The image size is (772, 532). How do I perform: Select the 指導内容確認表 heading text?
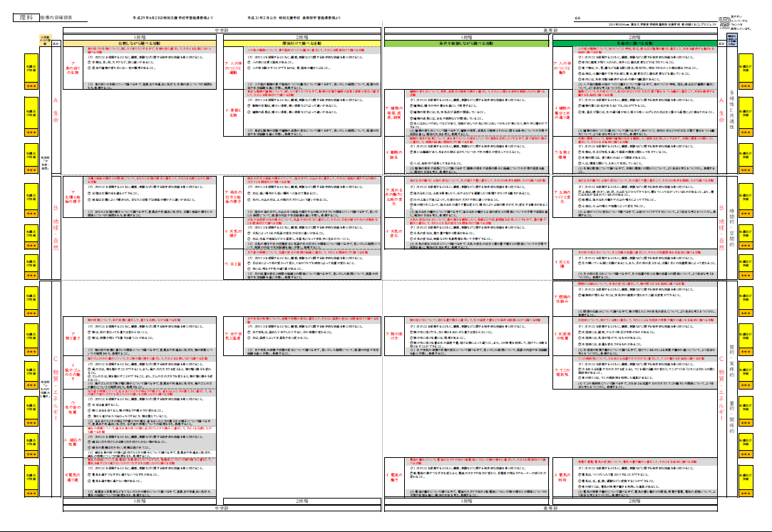[x=56, y=18]
